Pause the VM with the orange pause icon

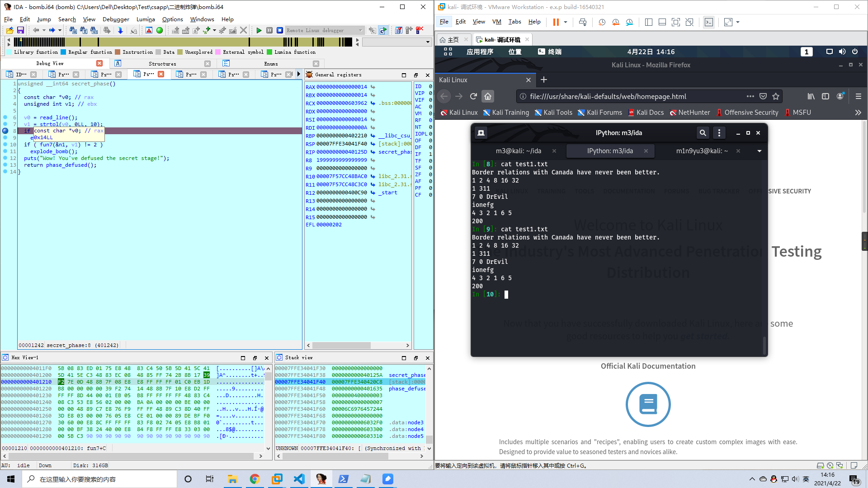click(556, 22)
